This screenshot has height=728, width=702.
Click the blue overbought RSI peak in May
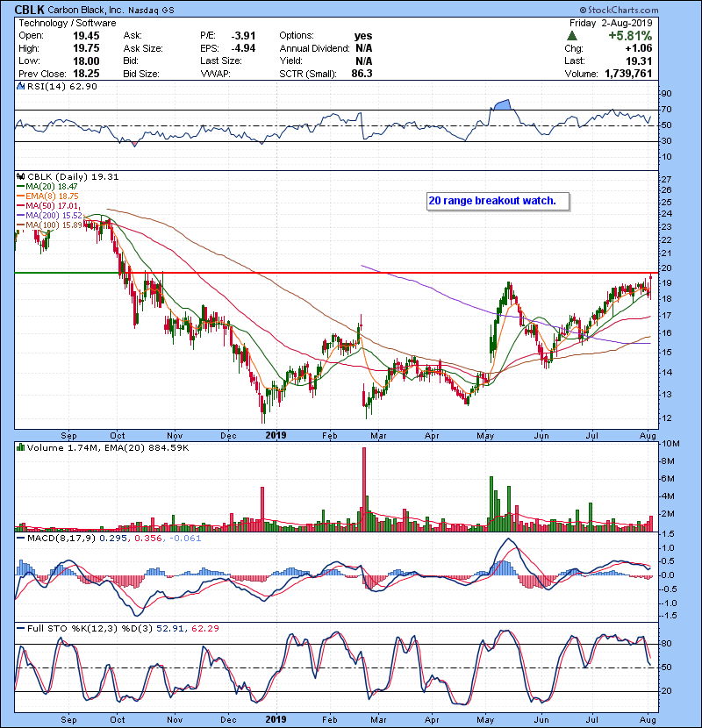(x=502, y=105)
